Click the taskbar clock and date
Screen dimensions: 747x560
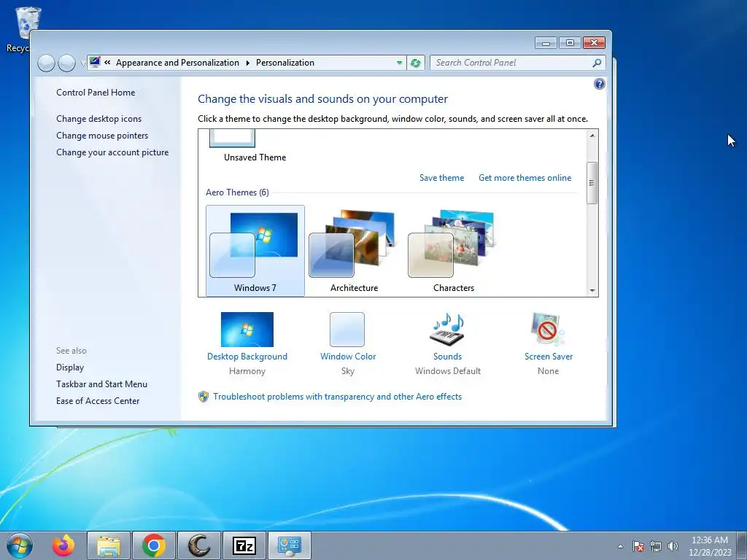tap(710, 546)
